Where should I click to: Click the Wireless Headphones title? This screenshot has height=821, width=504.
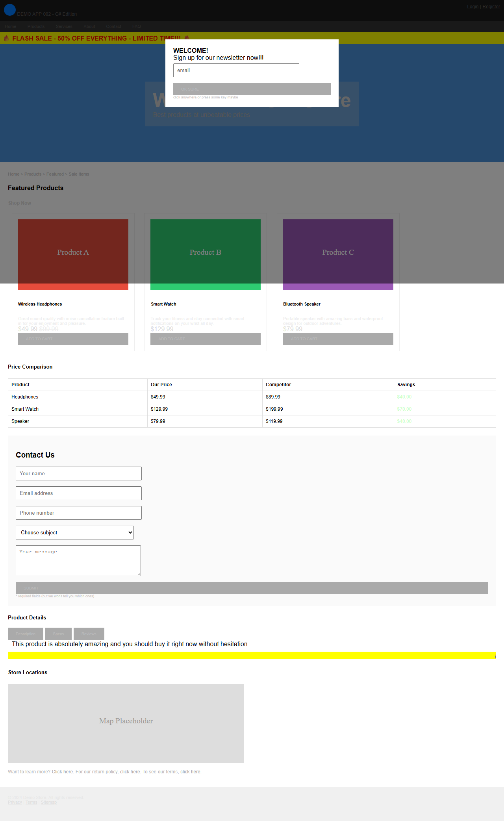pos(40,304)
